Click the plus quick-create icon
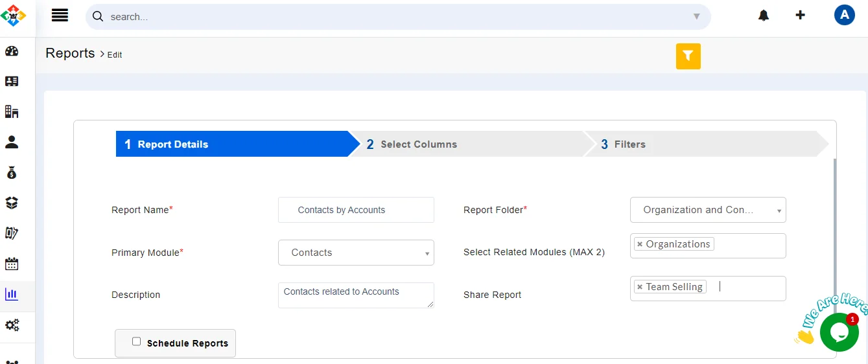Screen dimensions: 868x364 point(801,15)
